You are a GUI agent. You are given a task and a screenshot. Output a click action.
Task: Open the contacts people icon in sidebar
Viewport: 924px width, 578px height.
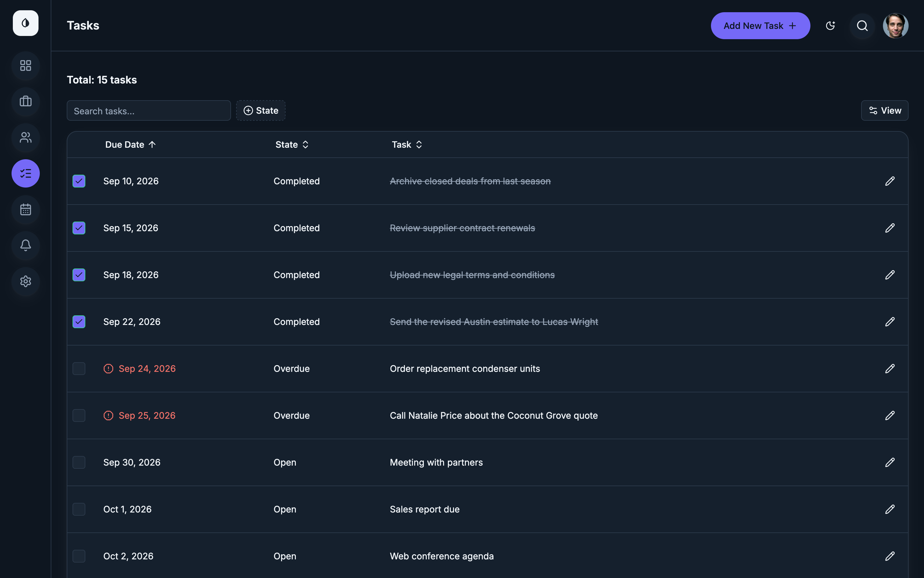(x=26, y=138)
